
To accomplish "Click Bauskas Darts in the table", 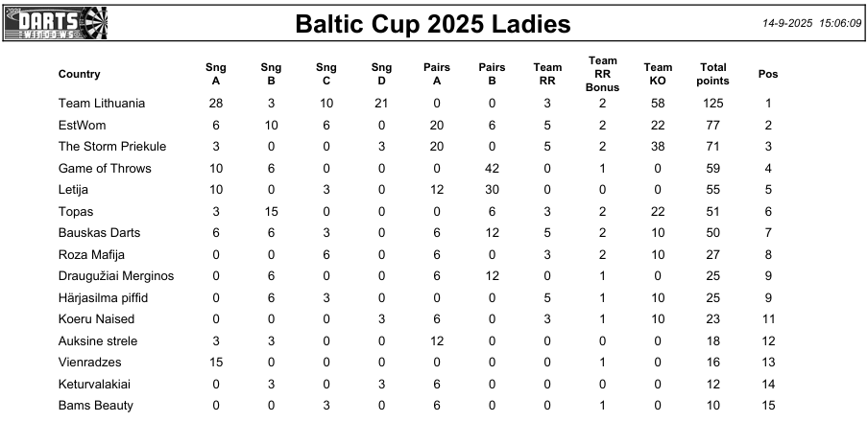I will pos(99,233).
